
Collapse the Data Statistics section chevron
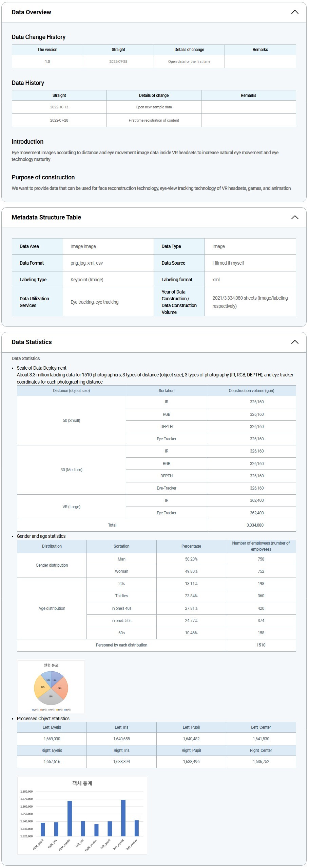click(x=294, y=342)
